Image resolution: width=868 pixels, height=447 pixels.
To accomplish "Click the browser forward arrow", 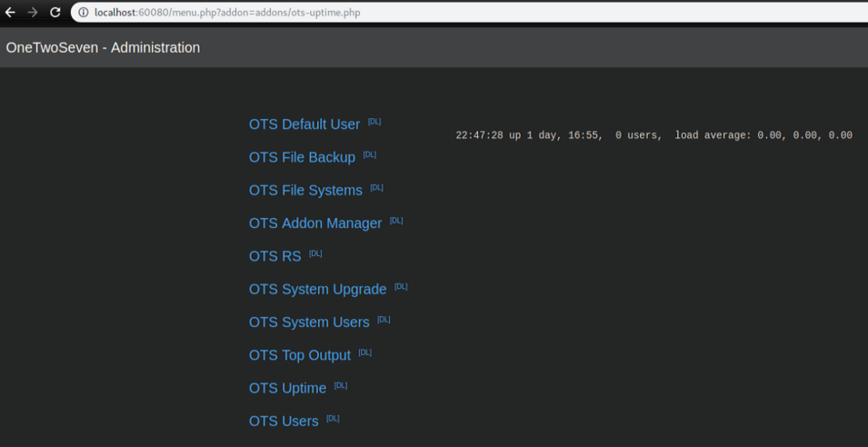I will (x=33, y=13).
